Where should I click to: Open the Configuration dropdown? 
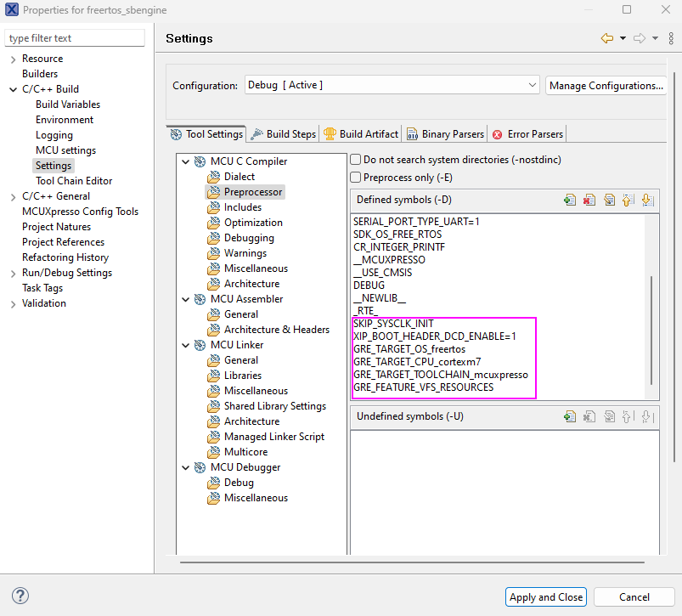pyautogui.click(x=532, y=85)
